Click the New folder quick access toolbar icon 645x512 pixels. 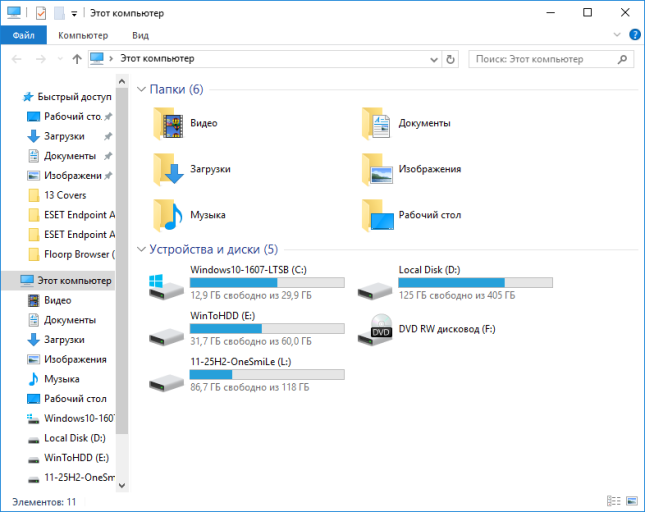click(59, 13)
